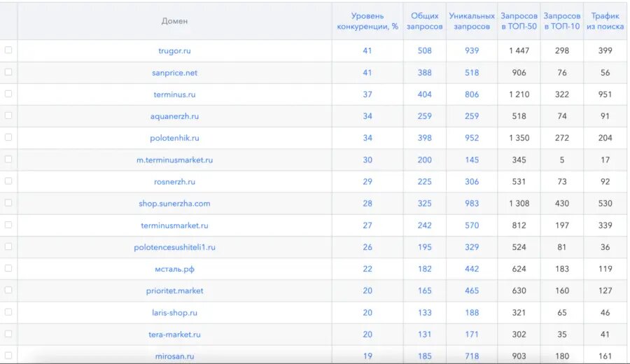Viewport: 630px width, 364px height.
Task: Click the Уникальных запросов column header
Action: pos(472,21)
